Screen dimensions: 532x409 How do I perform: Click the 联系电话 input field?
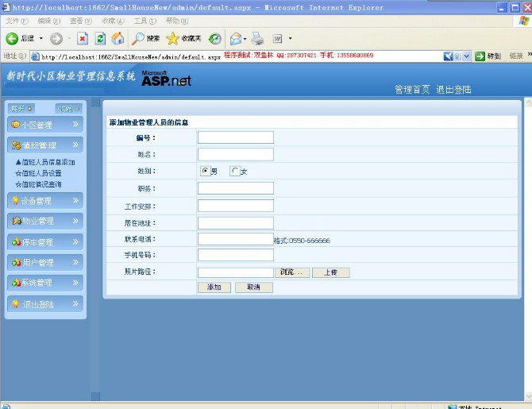click(x=236, y=239)
